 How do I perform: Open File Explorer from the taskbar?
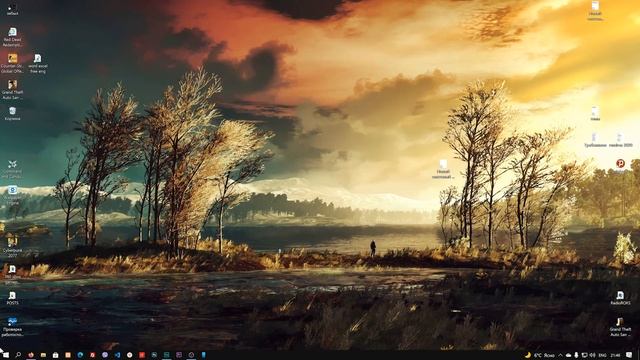pyautogui.click(x=43, y=355)
